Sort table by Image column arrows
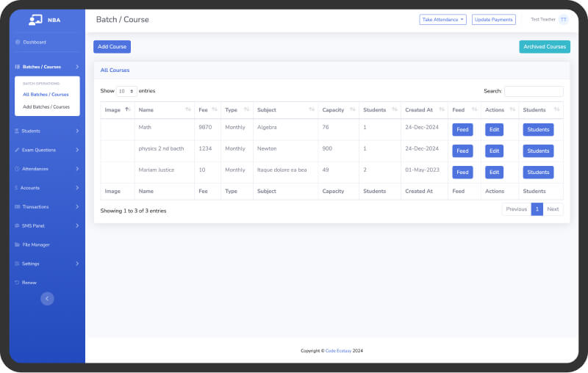The width and height of the screenshot is (588, 373). [x=128, y=110]
